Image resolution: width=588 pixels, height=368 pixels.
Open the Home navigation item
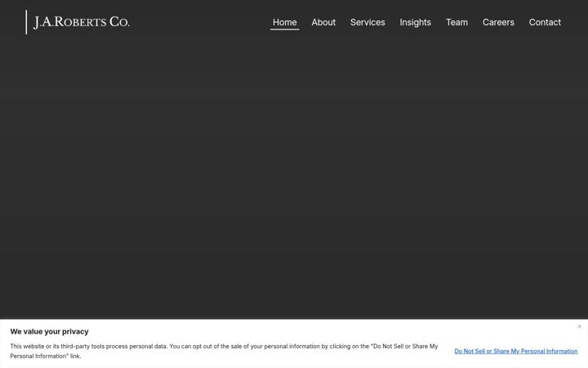coord(285,23)
